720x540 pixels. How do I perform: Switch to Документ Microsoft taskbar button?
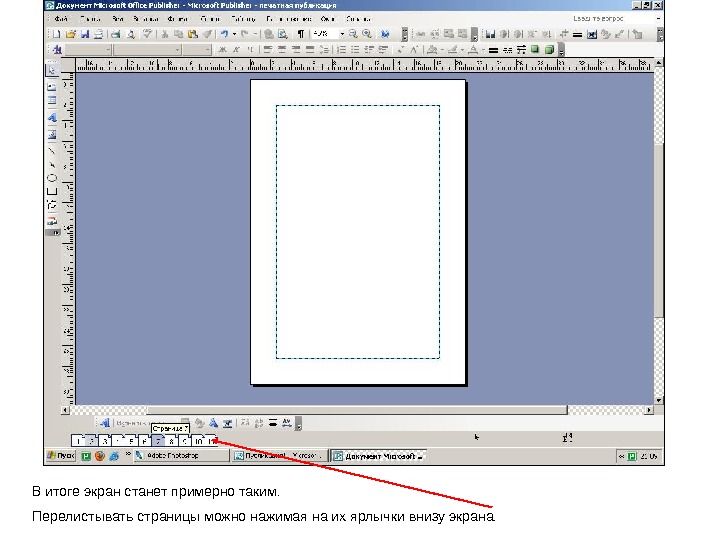pyautogui.click(x=378, y=456)
